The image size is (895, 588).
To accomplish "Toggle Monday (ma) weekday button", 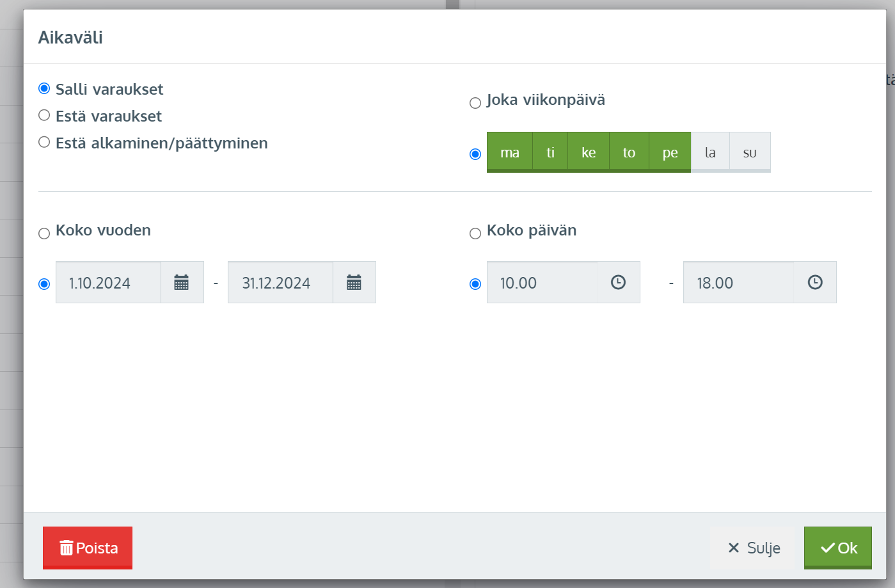I will tap(510, 152).
